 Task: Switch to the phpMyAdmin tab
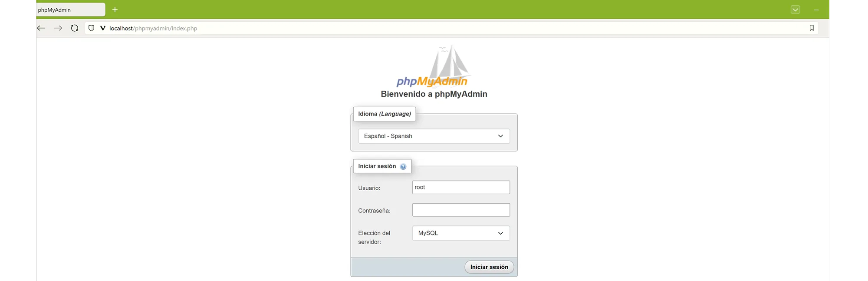[x=69, y=10]
